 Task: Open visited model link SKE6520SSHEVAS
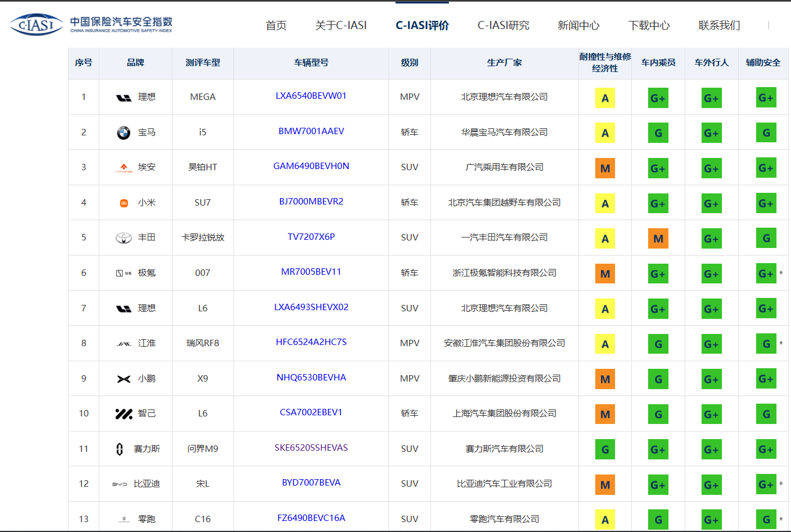point(311,448)
